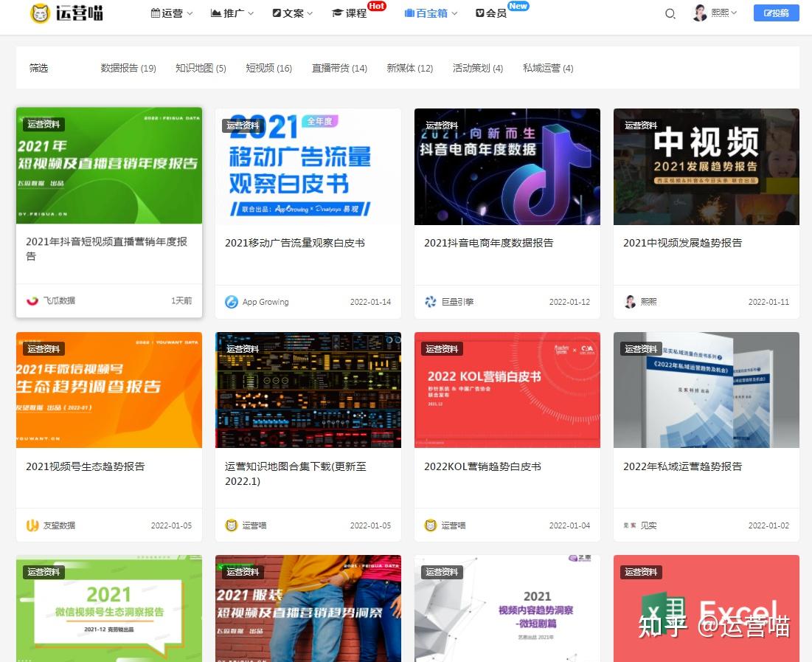Open 2021年抖音短视频直播营销年度报告 title link
The image size is (812, 662).
pos(107,249)
